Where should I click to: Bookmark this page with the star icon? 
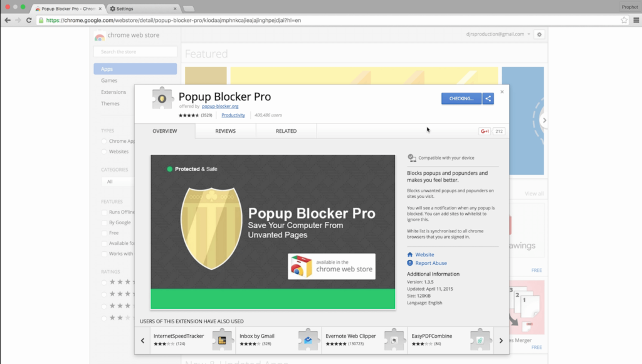pos(624,20)
